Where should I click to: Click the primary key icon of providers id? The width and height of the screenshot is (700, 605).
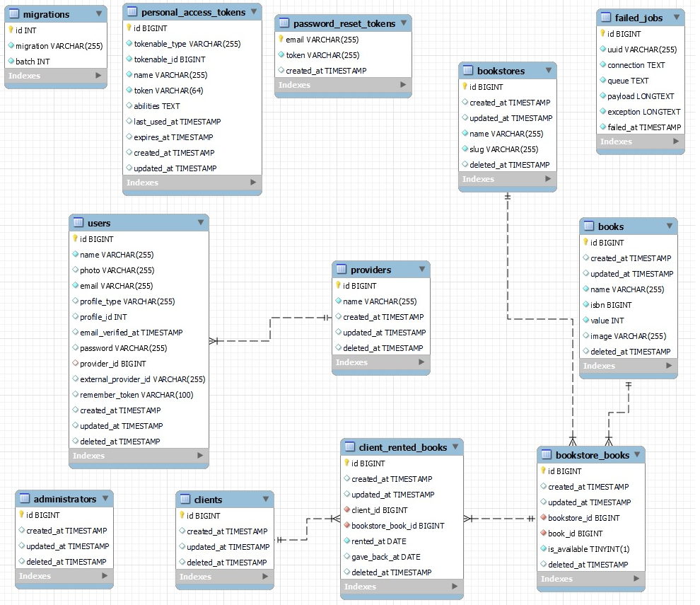coord(338,285)
